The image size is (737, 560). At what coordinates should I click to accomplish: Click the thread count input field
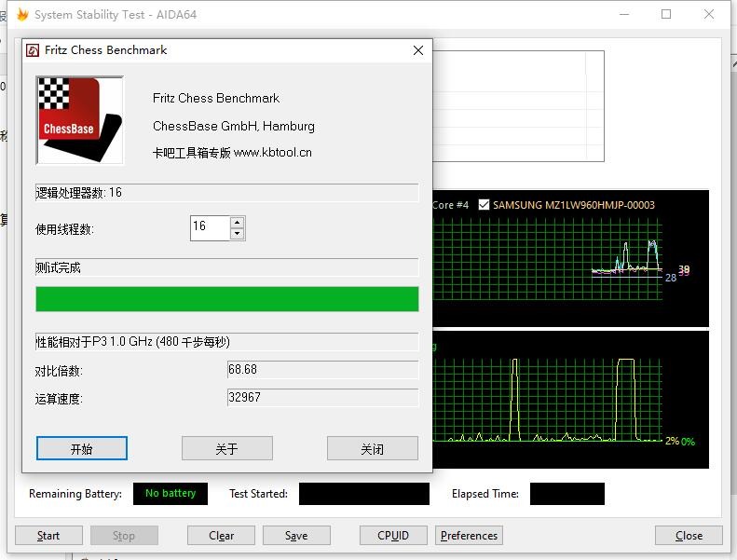click(x=210, y=228)
